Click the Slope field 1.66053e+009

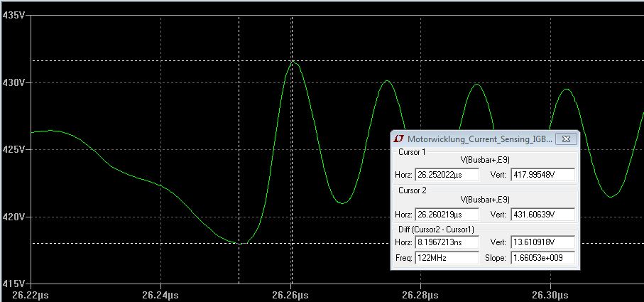coord(542,258)
